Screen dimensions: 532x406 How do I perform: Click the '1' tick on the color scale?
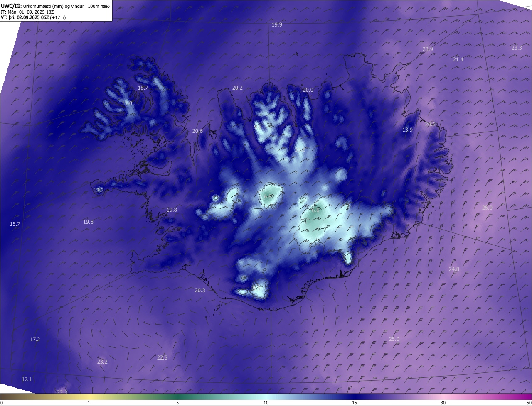pos(89,403)
